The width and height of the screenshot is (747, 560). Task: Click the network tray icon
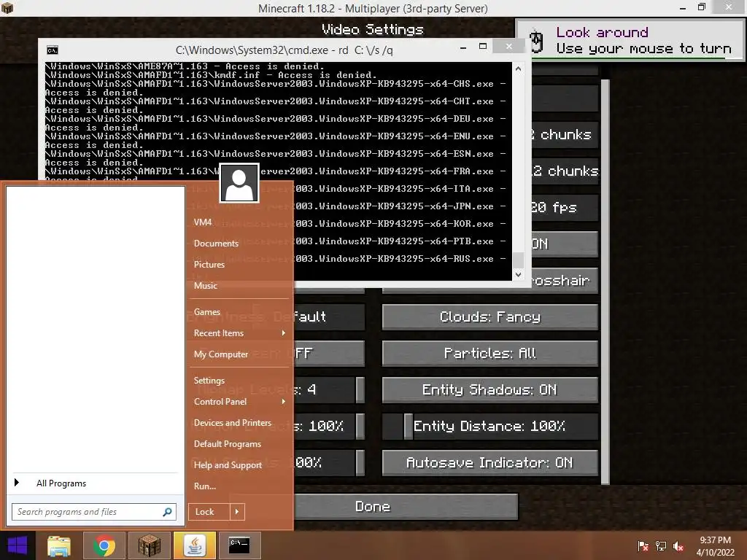(x=661, y=546)
